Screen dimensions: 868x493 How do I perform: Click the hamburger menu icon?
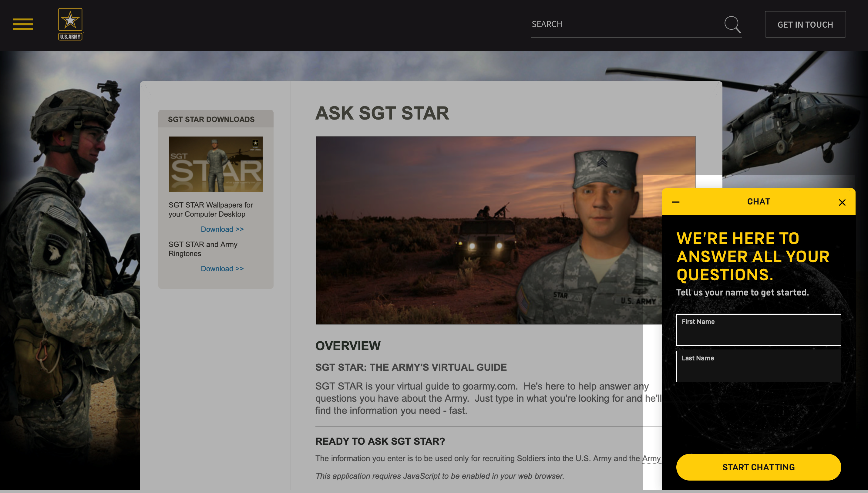[x=23, y=25]
